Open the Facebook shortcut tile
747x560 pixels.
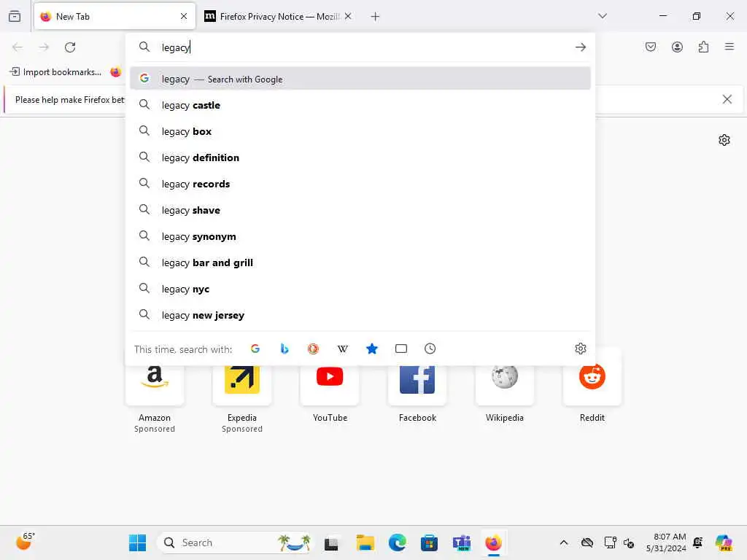click(417, 386)
